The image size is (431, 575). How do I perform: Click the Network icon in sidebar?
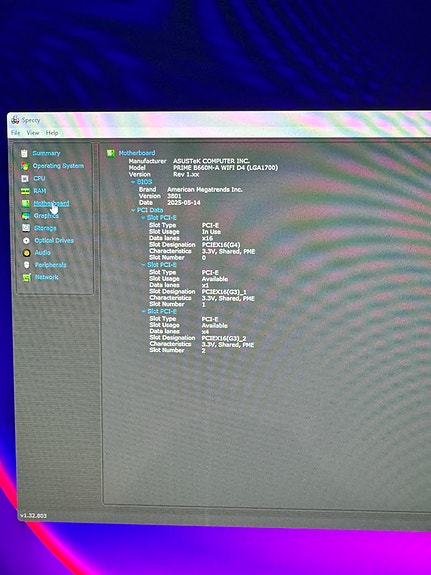27,277
